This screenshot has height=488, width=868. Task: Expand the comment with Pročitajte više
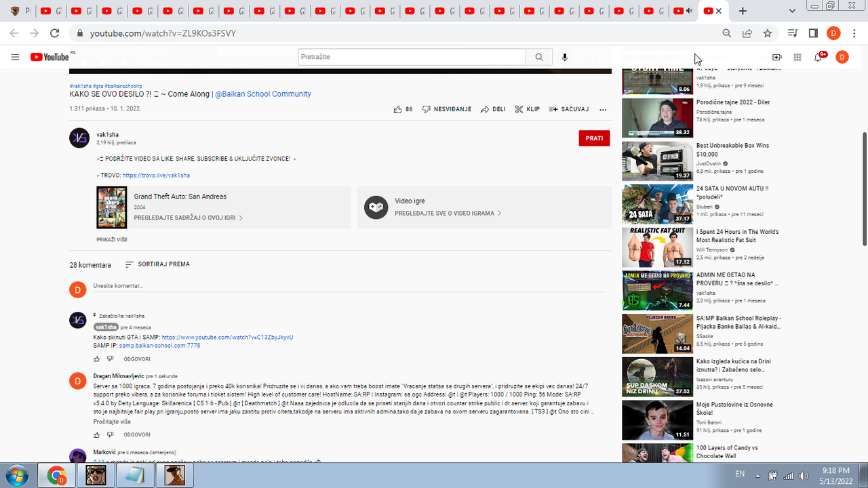112,422
